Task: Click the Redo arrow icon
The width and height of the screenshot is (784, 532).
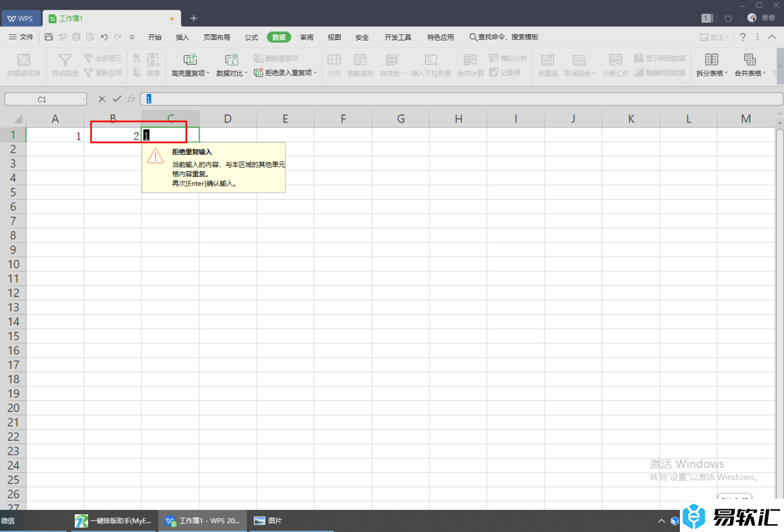Action: pyautogui.click(x=117, y=37)
